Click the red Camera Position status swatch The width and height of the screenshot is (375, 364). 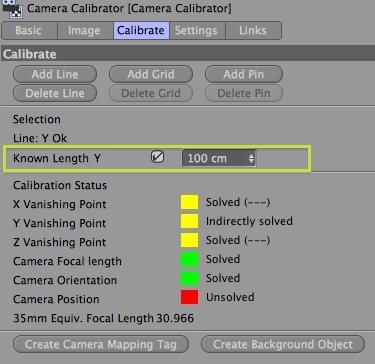coord(189,297)
